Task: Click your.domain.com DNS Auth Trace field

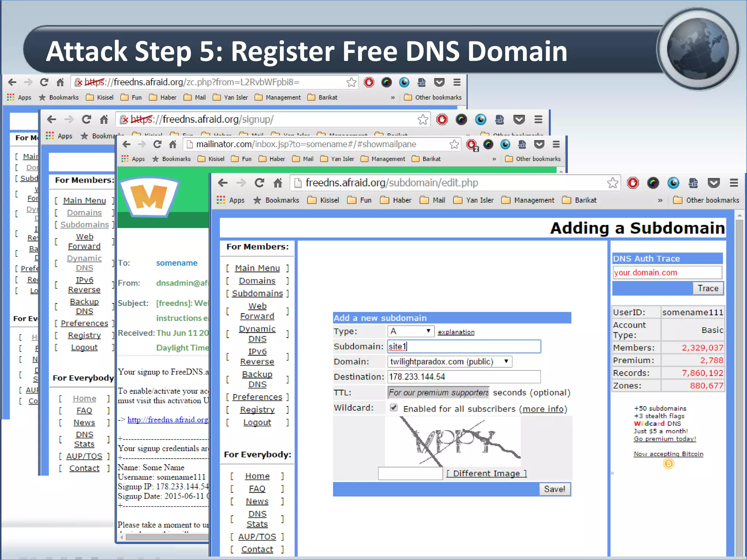Action: (x=667, y=273)
